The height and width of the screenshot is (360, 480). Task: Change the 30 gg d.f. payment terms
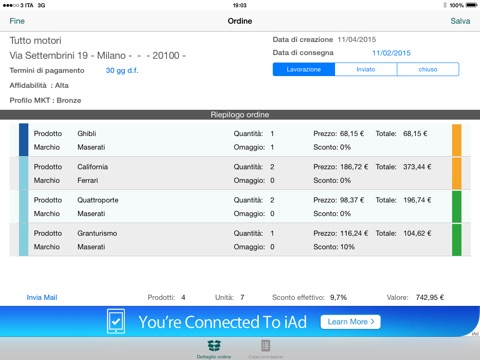pos(122,70)
